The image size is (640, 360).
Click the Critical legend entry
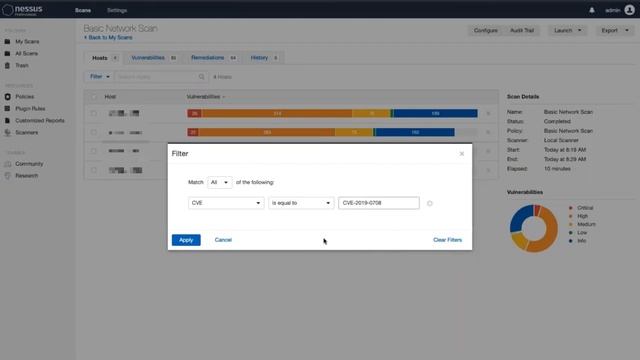[582, 208]
